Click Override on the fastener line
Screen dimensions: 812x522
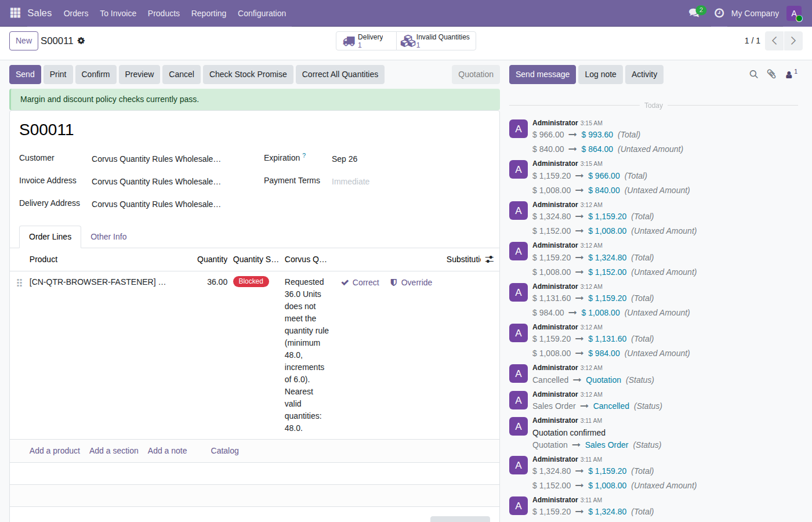411,282
